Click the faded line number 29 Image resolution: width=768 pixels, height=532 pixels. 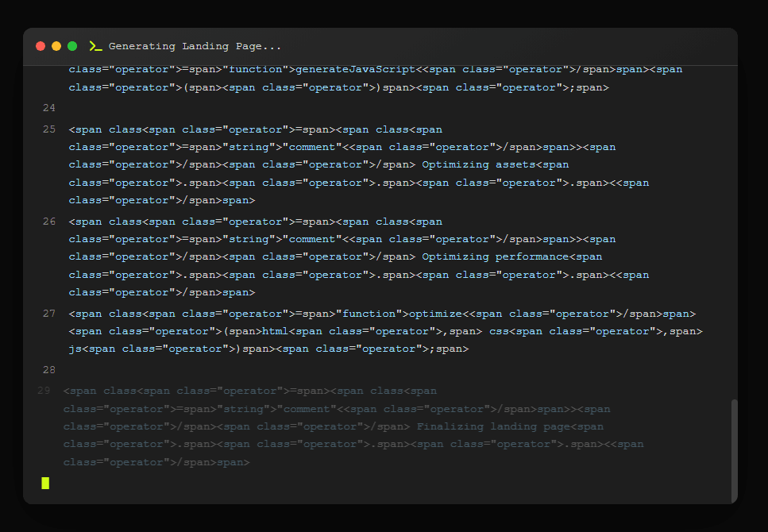tap(44, 391)
